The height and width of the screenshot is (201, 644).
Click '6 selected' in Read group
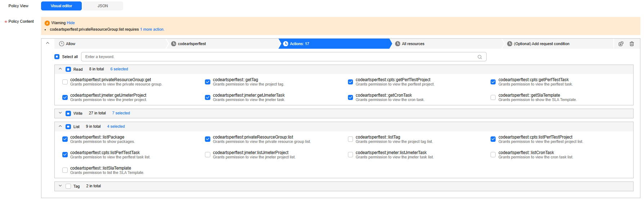pyautogui.click(x=119, y=69)
